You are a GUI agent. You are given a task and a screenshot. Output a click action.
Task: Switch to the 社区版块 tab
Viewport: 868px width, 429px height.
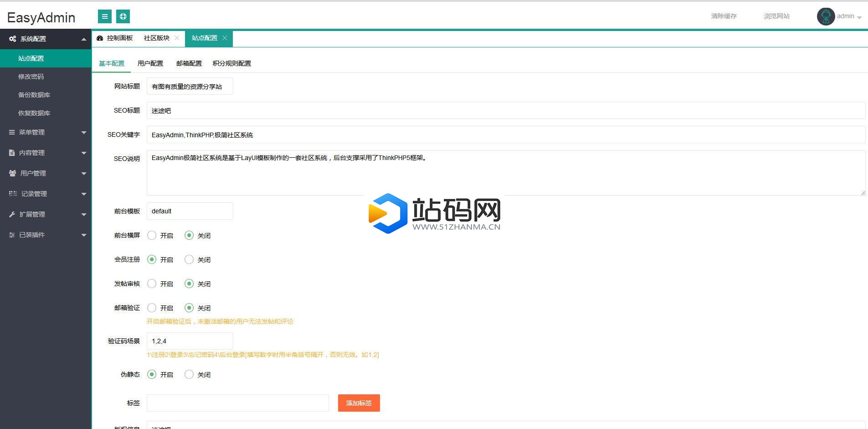coord(157,38)
